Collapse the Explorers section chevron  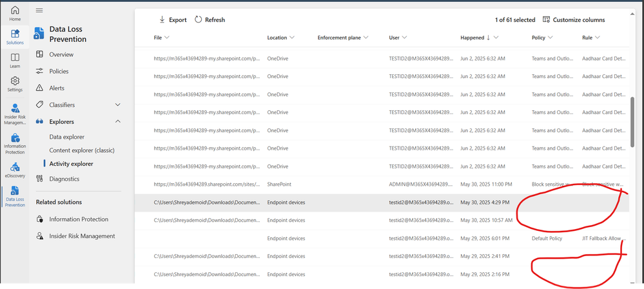tap(118, 122)
